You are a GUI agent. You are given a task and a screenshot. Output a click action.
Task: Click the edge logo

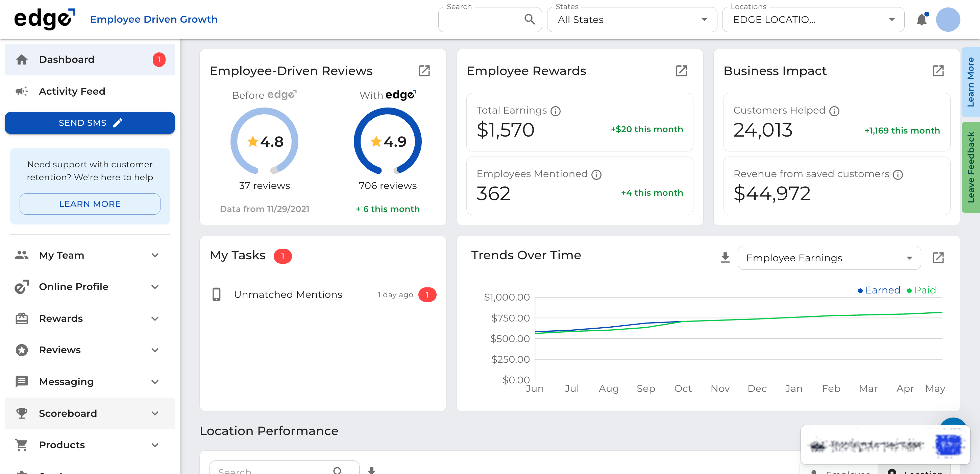45,19
